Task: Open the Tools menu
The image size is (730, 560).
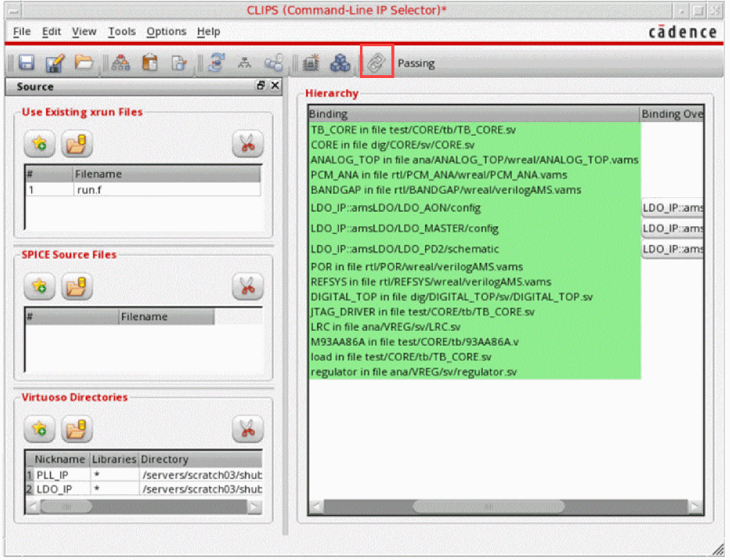Action: [121, 32]
